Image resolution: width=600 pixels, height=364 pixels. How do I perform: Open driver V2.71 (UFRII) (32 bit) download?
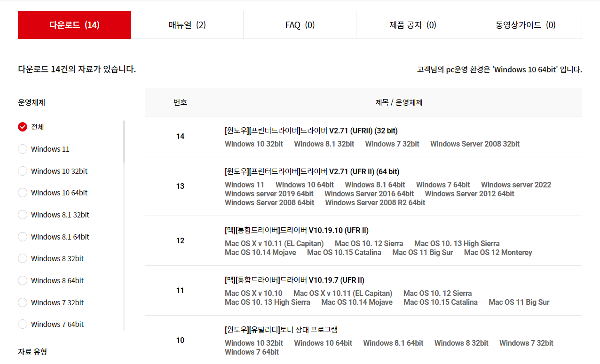tap(311, 131)
